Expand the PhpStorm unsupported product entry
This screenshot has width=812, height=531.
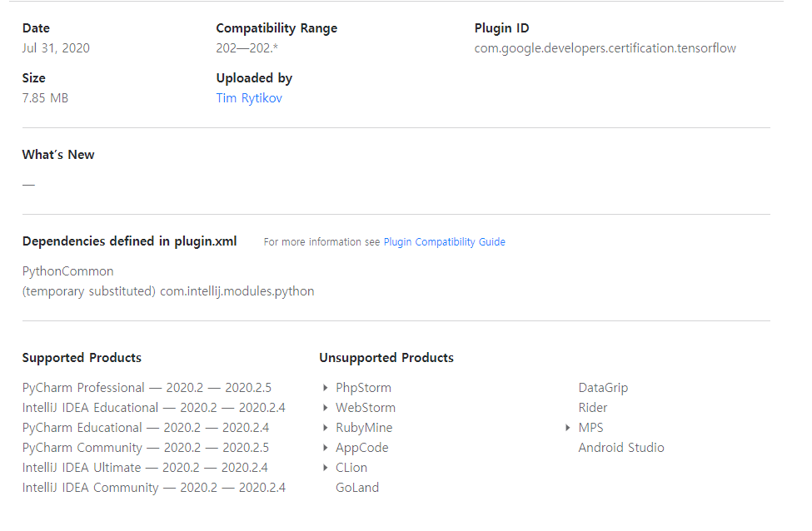[325, 388]
